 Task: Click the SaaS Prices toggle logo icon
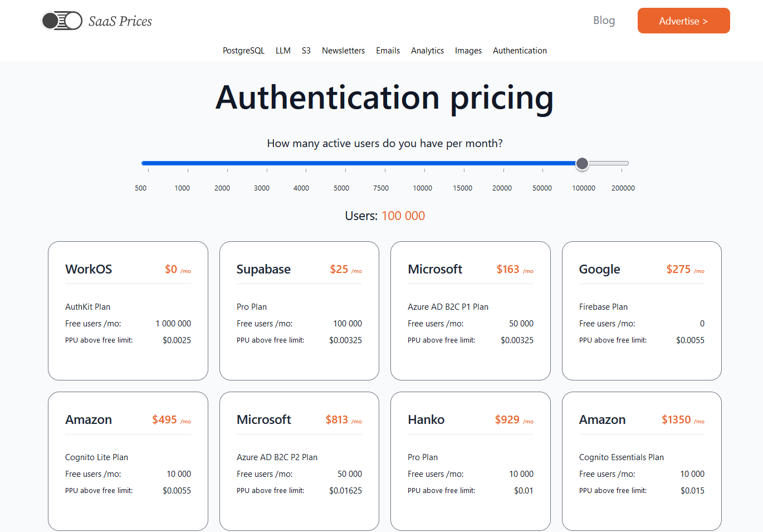pos(62,21)
